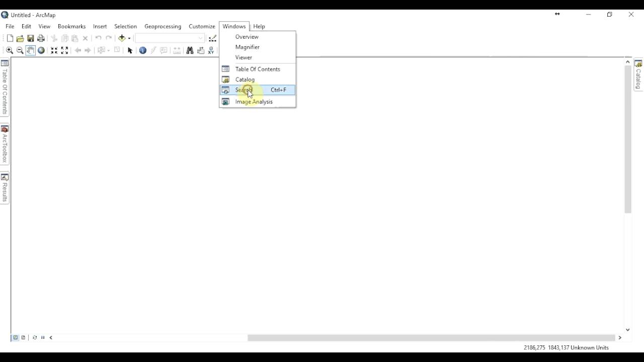This screenshot has height=362, width=644.
Task: Click the Delete X icon
Action: point(86,38)
